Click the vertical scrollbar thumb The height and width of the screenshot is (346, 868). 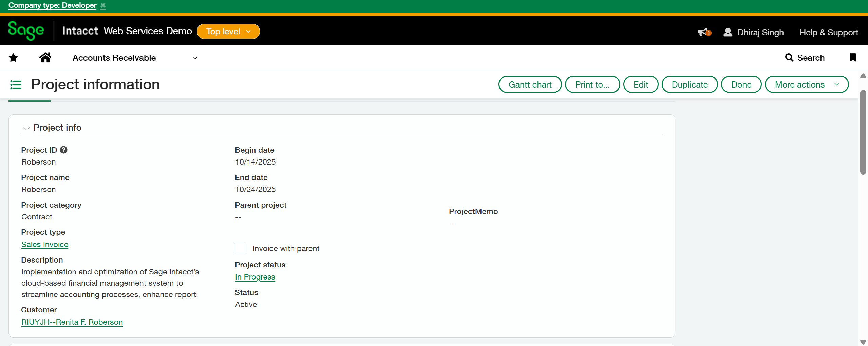pos(863,132)
